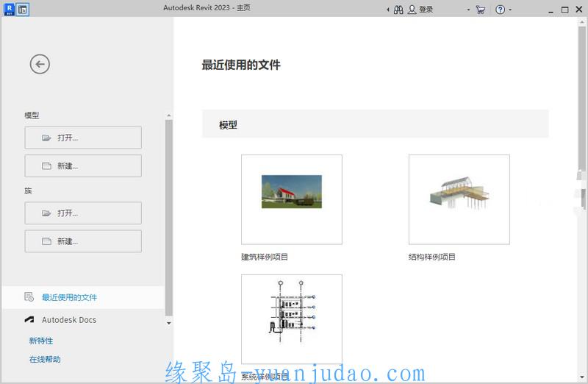Click the recent files document icon
588x384 pixels.
[29, 297]
